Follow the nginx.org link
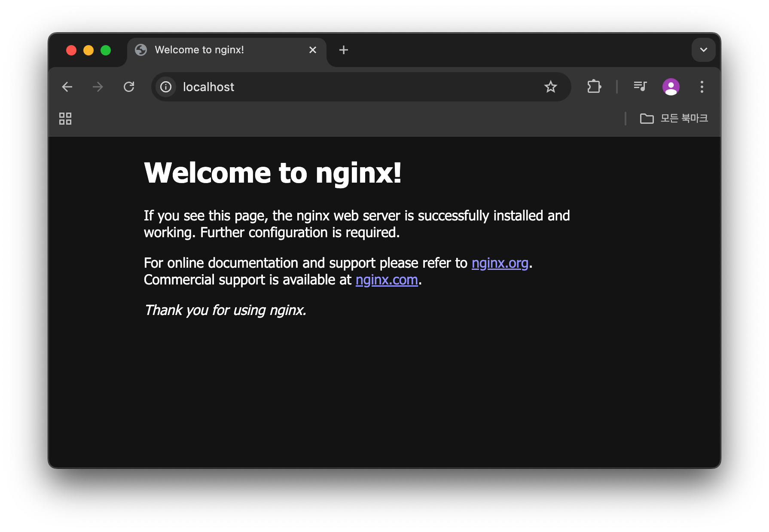The width and height of the screenshot is (769, 532). pyautogui.click(x=500, y=263)
